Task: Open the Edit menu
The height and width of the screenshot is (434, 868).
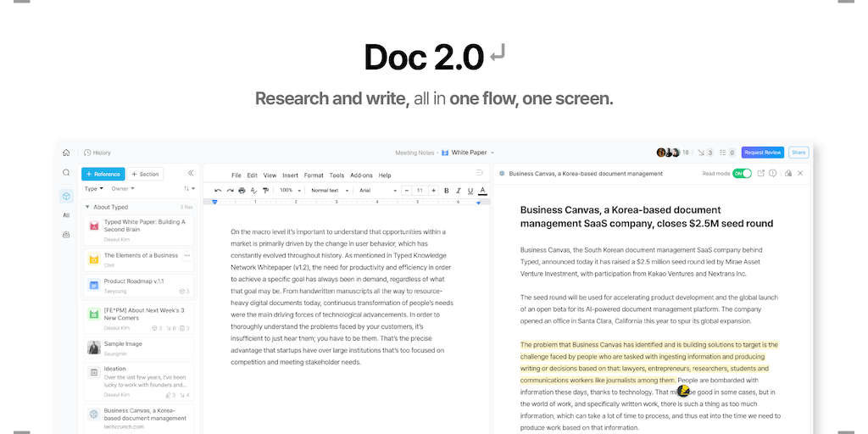Action: click(252, 175)
